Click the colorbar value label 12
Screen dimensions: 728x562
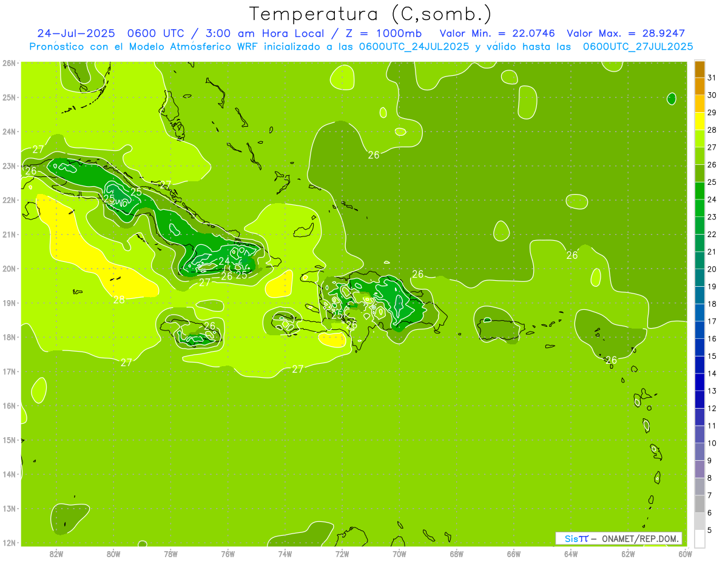point(712,409)
